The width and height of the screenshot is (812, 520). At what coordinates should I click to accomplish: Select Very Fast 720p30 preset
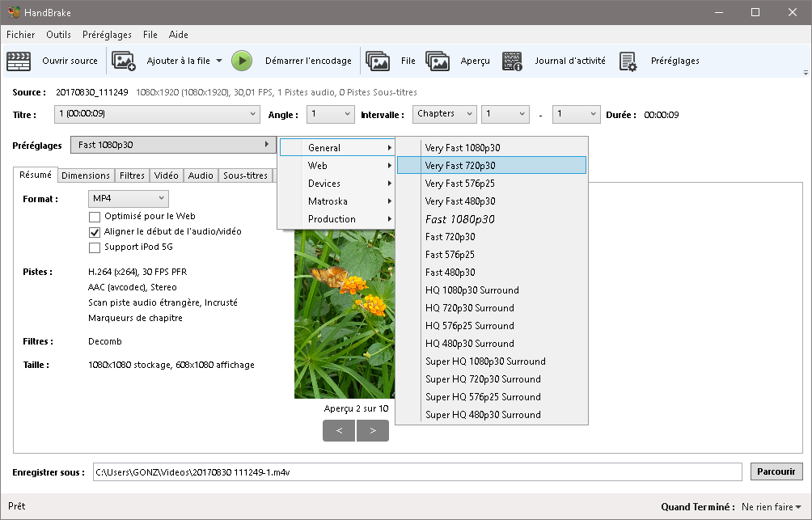coord(491,165)
